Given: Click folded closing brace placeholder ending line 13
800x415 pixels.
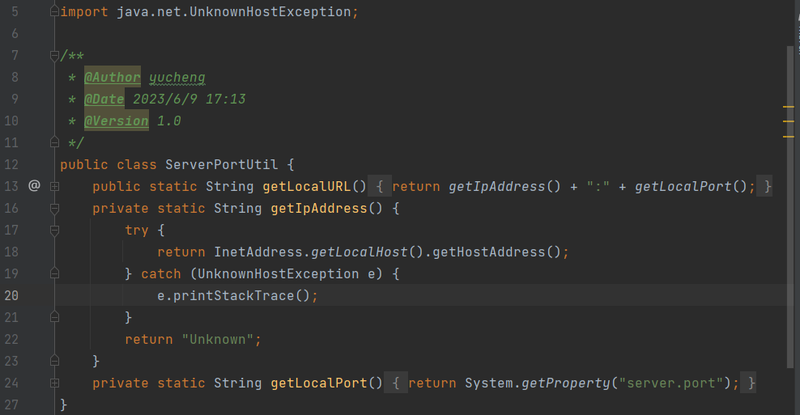Looking at the screenshot, I should (x=764, y=186).
